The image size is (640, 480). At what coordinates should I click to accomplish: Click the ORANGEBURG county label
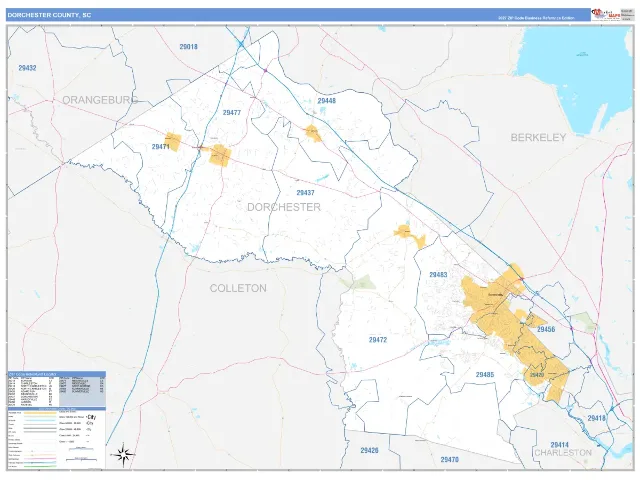[100, 100]
